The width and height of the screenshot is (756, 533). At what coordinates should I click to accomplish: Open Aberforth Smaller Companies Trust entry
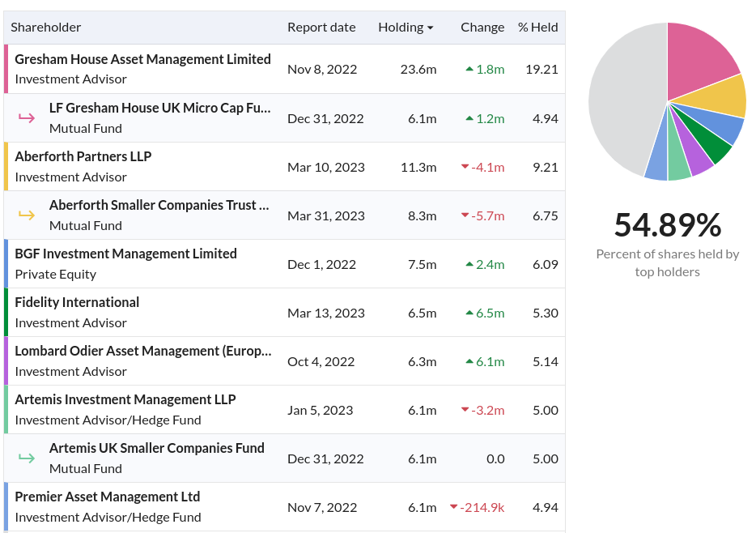click(x=159, y=206)
